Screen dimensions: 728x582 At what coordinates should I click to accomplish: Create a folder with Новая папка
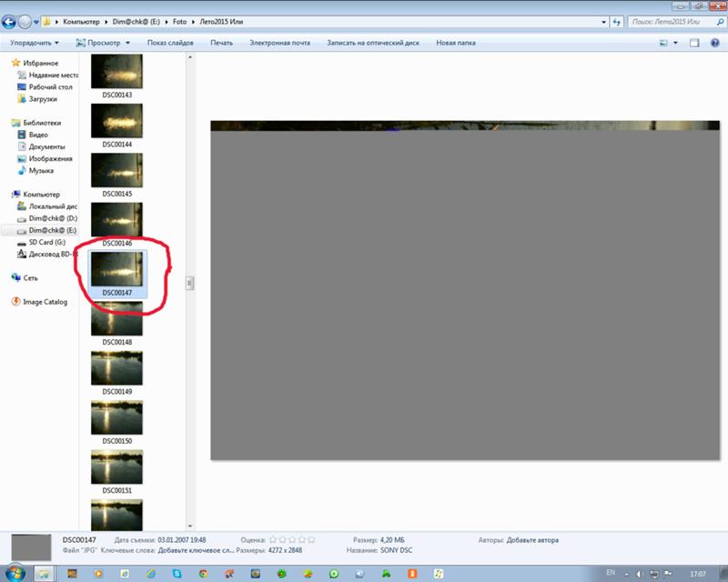coord(456,43)
